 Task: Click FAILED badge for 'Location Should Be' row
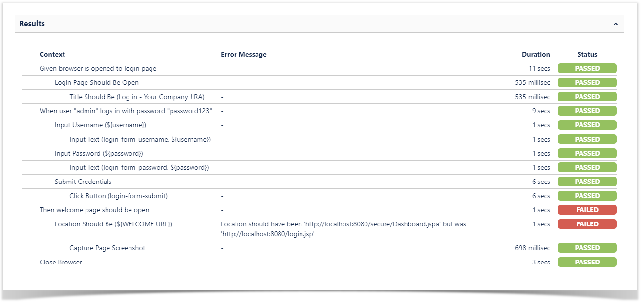(x=587, y=224)
